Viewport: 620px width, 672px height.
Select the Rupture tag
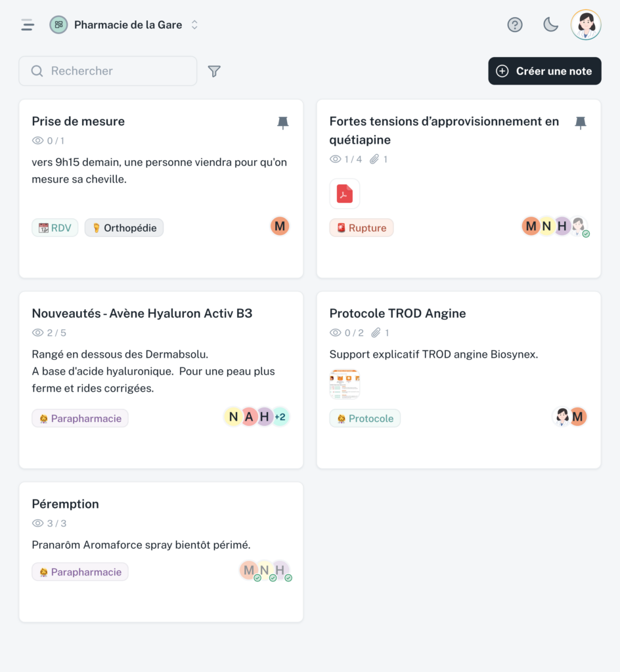(x=361, y=228)
